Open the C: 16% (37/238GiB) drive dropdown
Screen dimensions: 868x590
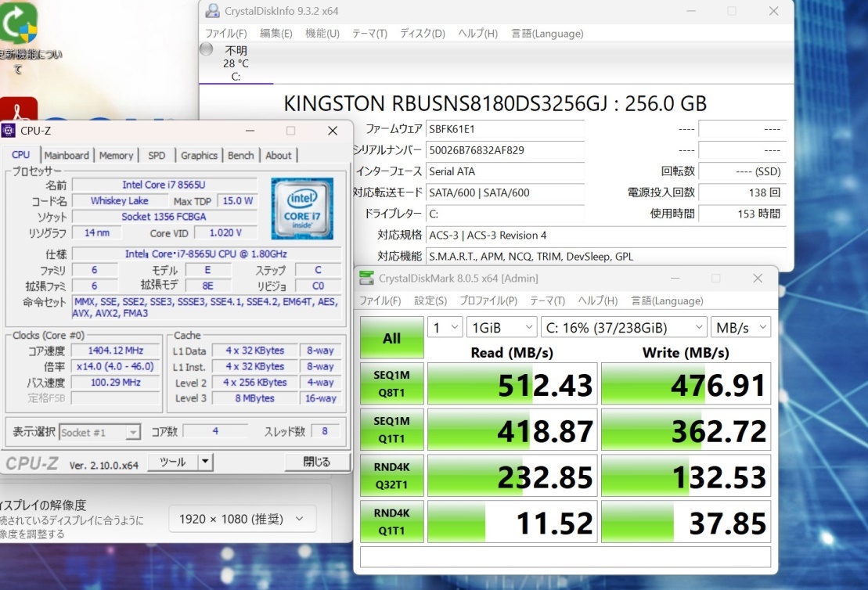pyautogui.click(x=624, y=328)
